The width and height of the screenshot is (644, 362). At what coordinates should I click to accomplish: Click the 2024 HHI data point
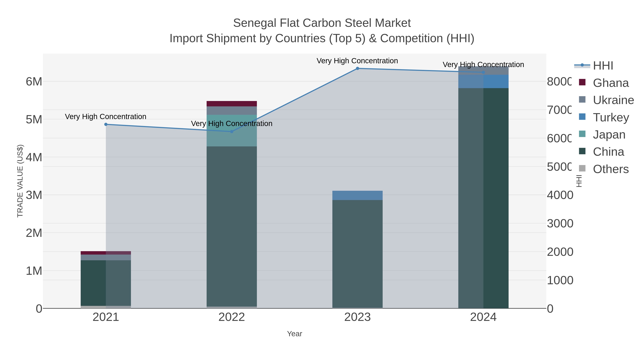pos(483,72)
